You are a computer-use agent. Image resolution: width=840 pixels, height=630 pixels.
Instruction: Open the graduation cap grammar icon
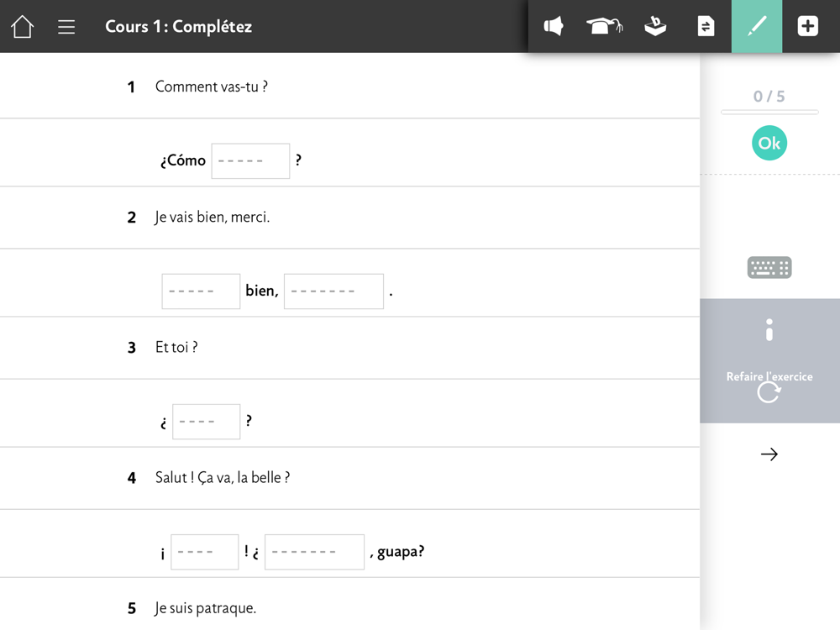point(604,26)
